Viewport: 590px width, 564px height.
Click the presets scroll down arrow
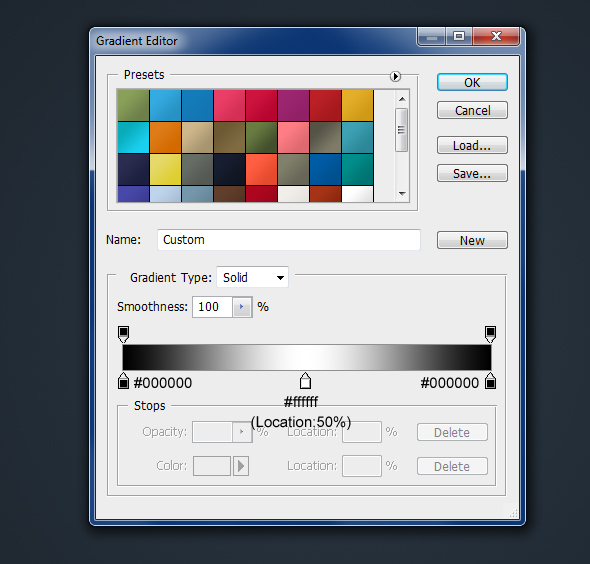click(x=402, y=193)
